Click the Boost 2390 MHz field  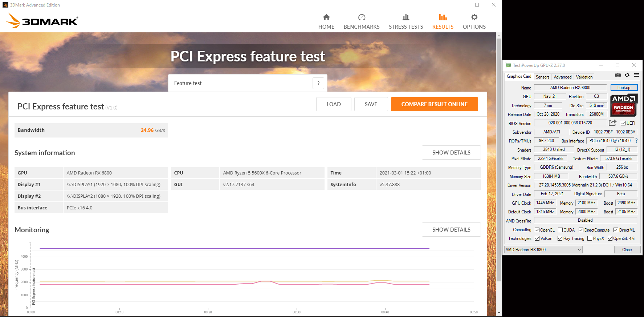(x=626, y=203)
